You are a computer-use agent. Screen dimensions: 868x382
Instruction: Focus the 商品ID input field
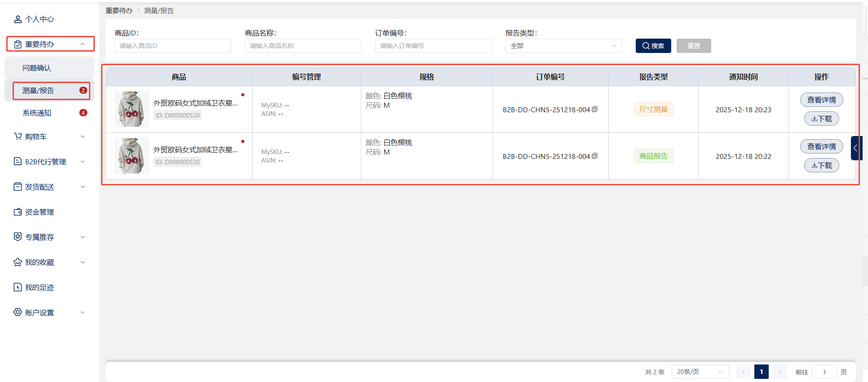pos(173,46)
